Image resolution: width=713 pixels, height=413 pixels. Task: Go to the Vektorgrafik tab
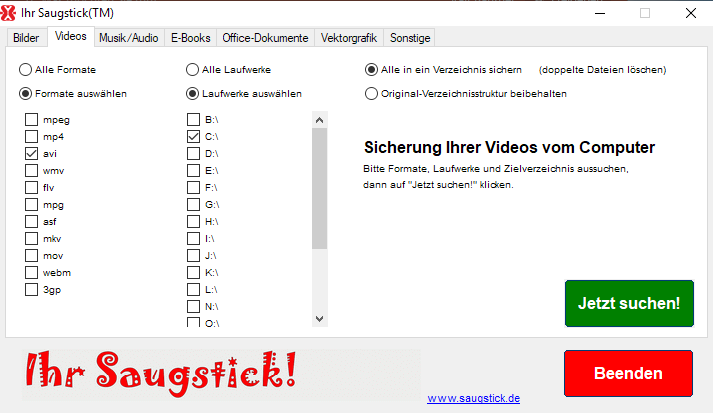point(349,38)
